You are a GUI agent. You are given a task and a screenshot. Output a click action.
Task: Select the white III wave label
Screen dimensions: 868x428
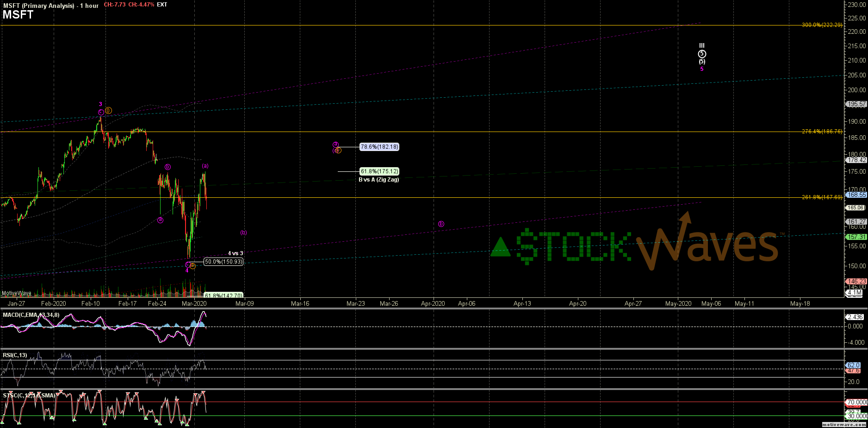[x=702, y=46]
